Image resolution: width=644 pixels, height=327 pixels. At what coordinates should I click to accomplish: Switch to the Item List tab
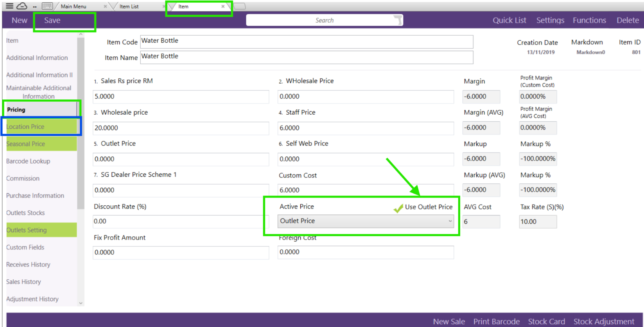[129, 6]
